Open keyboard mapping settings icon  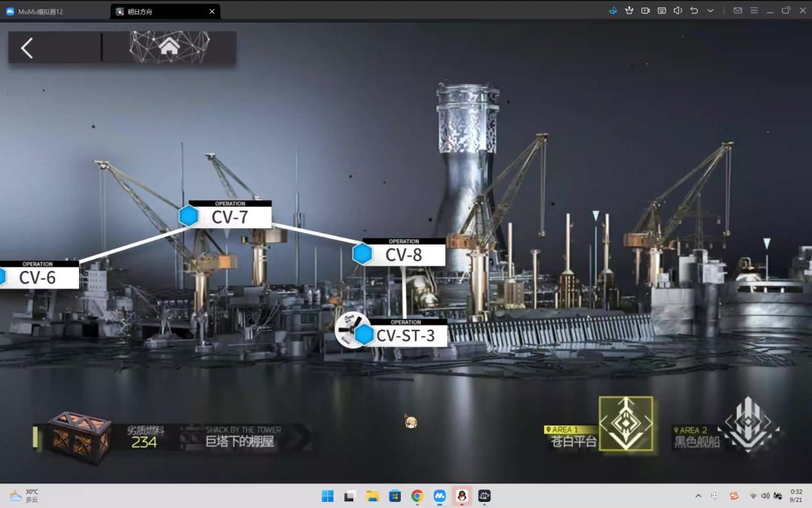662,11
